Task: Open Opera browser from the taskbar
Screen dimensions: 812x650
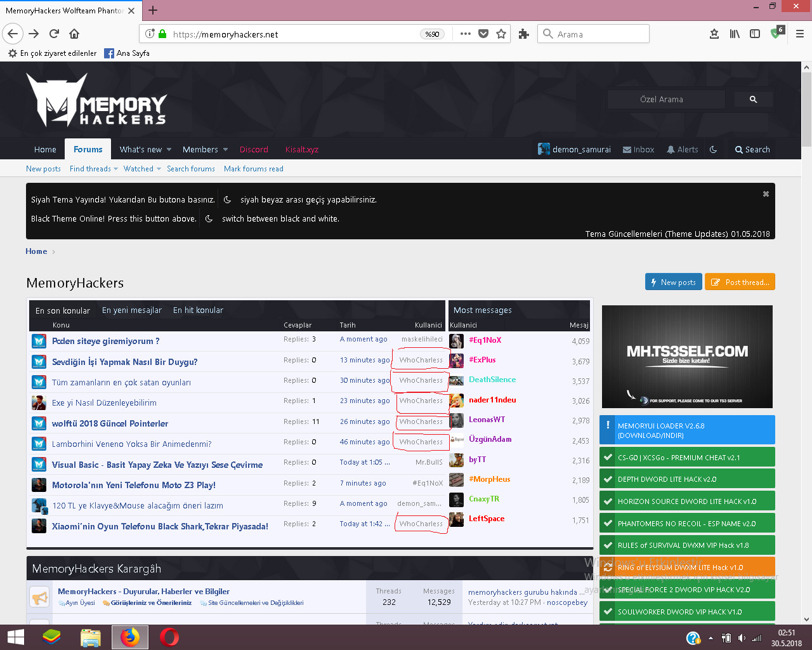Action: (x=169, y=637)
